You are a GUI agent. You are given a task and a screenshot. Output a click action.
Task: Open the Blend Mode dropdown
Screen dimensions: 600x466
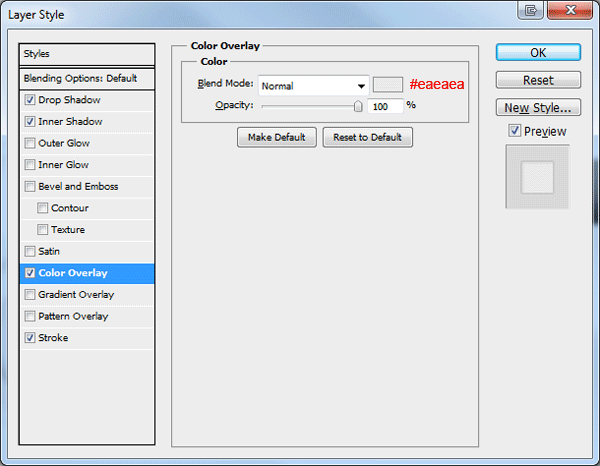coord(314,86)
